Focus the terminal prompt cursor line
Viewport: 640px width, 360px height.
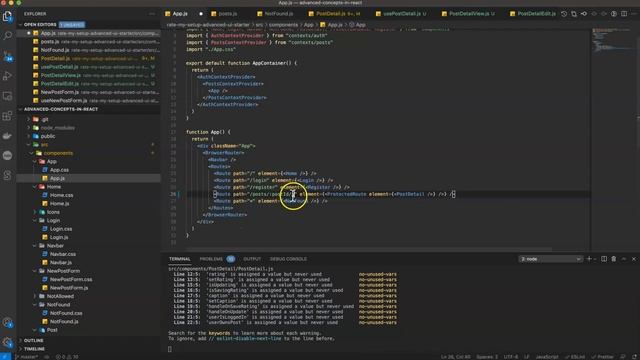(170, 349)
